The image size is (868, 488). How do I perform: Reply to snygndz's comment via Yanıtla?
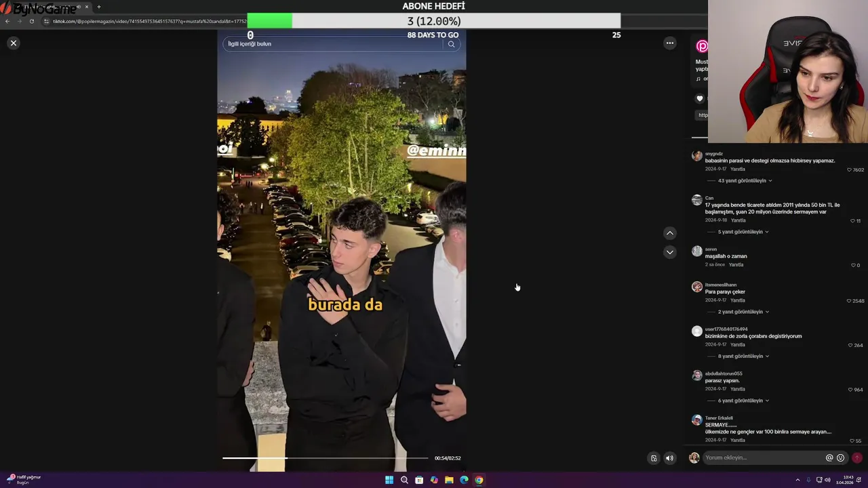tap(738, 169)
